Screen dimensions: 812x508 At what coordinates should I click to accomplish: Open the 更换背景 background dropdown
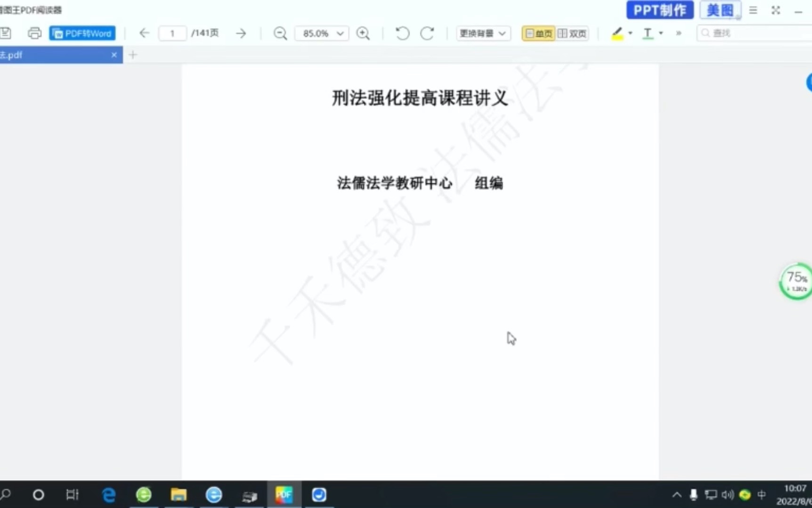coord(483,33)
